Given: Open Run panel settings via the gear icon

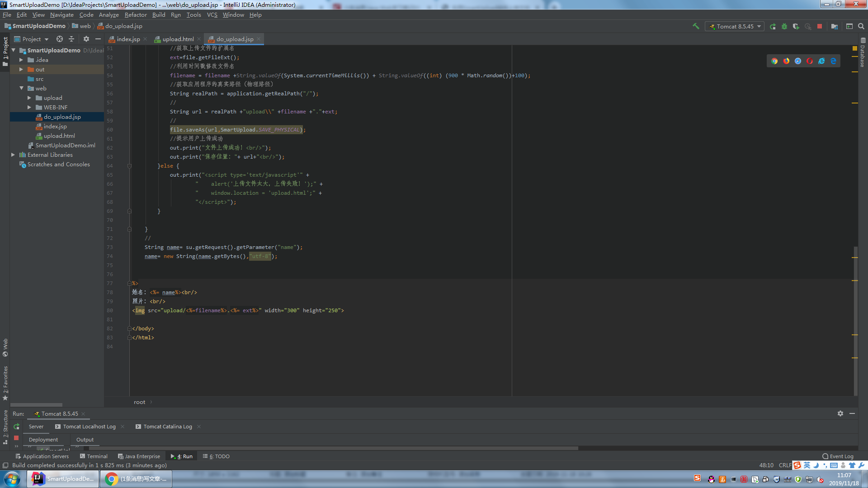Looking at the screenshot, I should 840,413.
